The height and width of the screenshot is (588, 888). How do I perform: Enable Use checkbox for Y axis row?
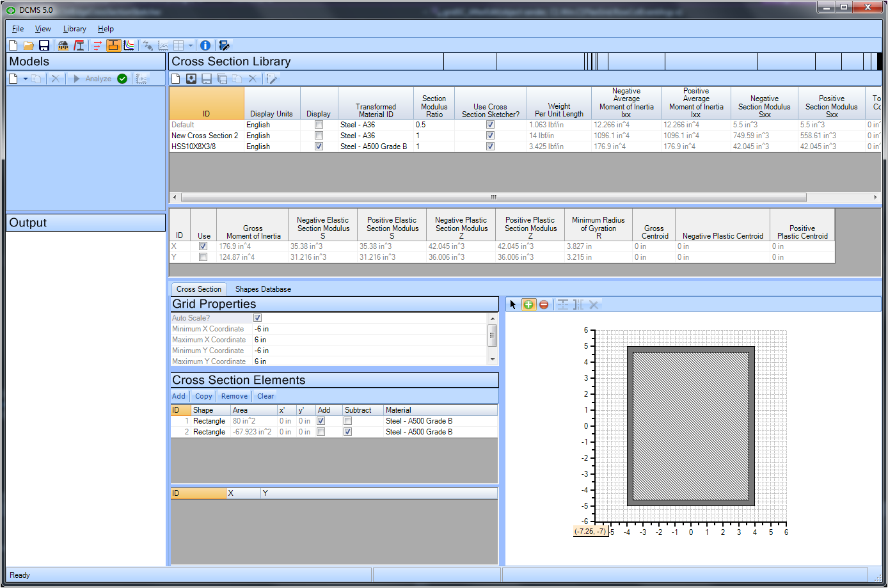[x=203, y=257]
